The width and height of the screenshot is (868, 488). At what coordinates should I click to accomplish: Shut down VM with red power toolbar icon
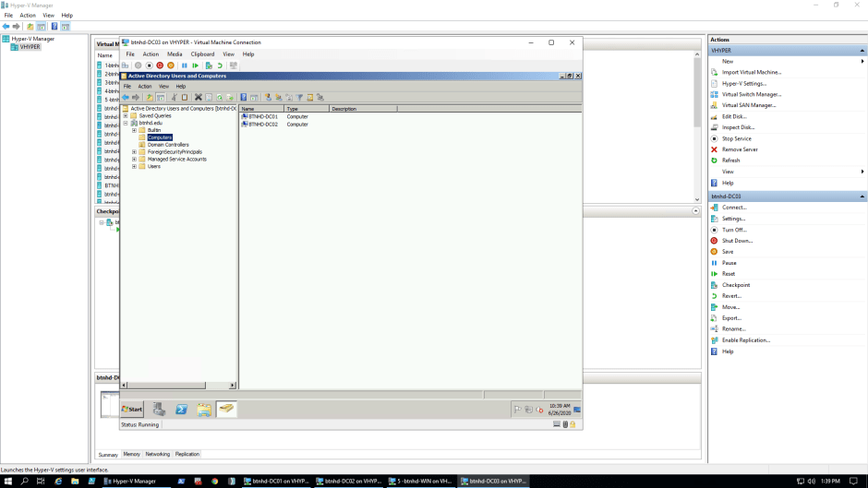coord(160,65)
